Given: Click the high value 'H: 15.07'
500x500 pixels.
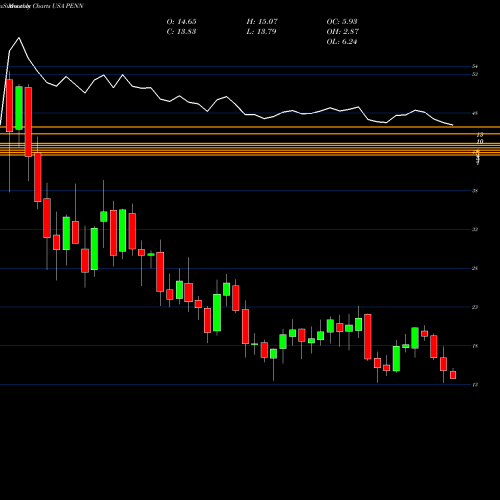Looking at the screenshot, I should click(x=262, y=22).
